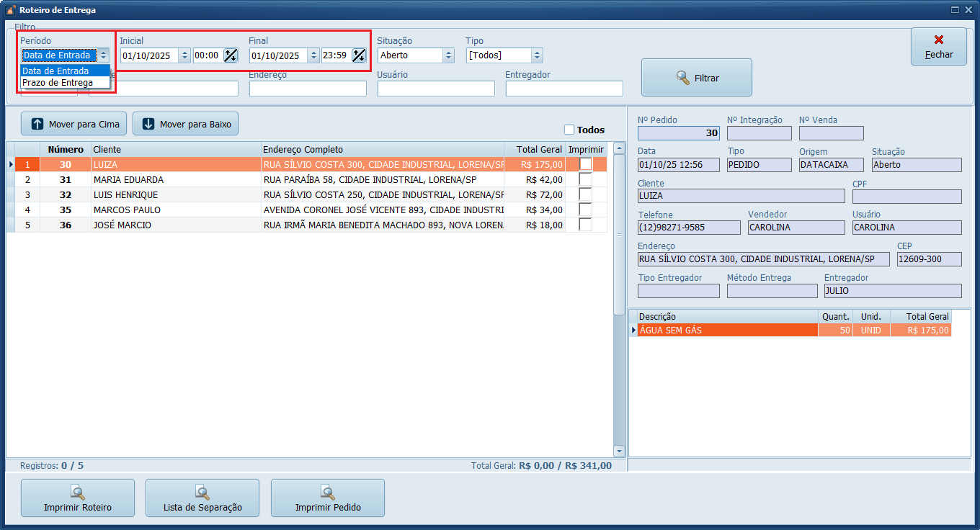Expand the Tipo dropdown showing [Todos]
Image resolution: width=980 pixels, height=530 pixels.
tap(536, 55)
